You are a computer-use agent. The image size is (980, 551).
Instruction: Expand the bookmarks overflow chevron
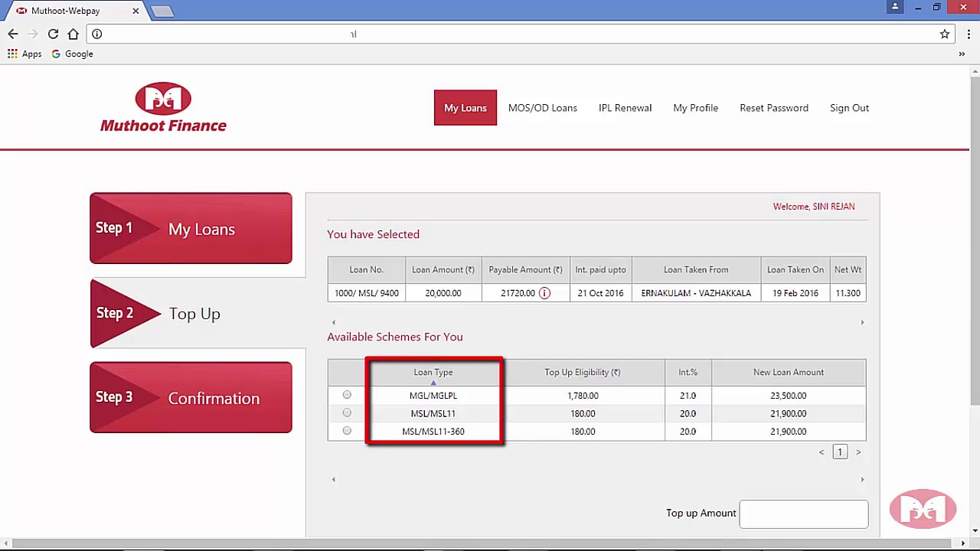[962, 54]
